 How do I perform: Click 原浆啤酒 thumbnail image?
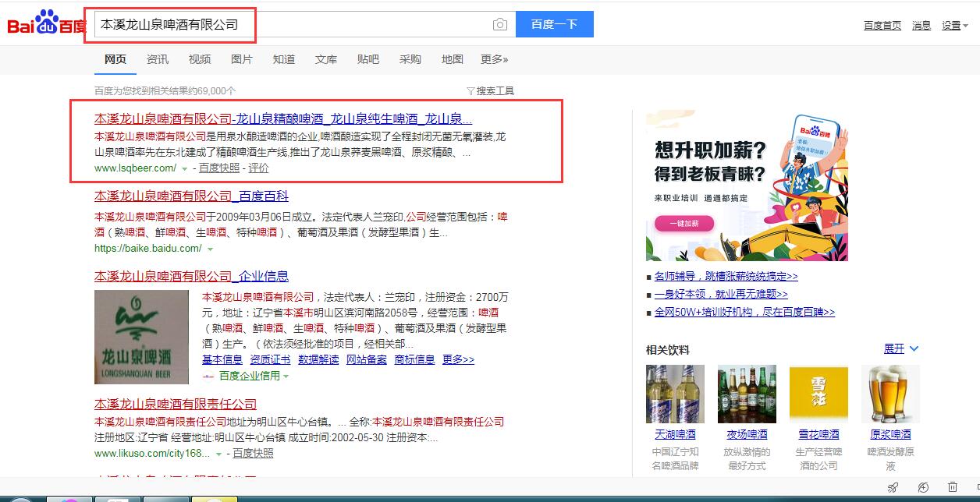tap(890, 394)
